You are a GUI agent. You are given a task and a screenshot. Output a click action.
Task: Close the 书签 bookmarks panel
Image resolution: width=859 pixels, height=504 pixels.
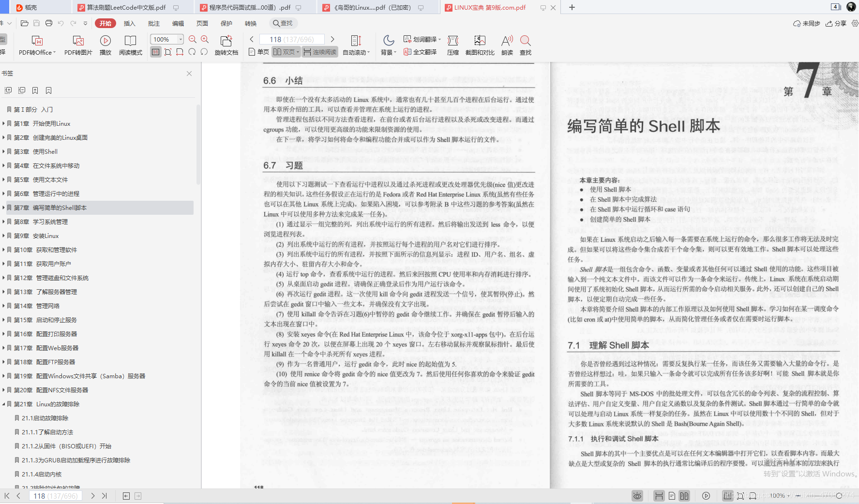(189, 74)
